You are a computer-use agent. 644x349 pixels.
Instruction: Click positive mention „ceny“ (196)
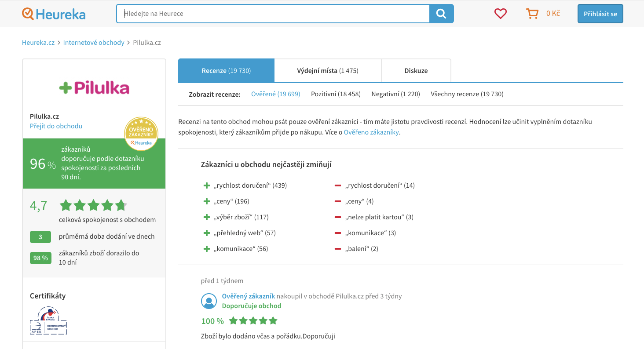click(x=231, y=201)
